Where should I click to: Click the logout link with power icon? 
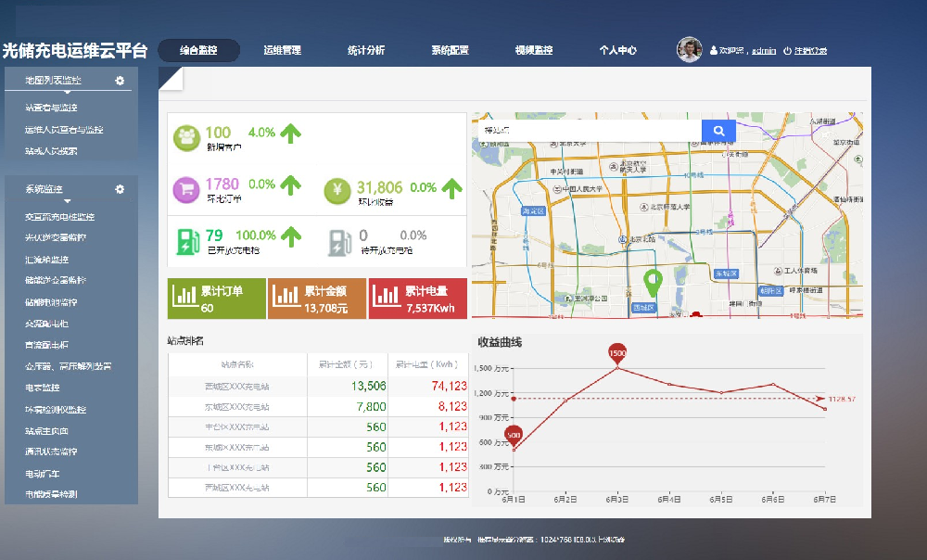pyautogui.click(x=805, y=51)
